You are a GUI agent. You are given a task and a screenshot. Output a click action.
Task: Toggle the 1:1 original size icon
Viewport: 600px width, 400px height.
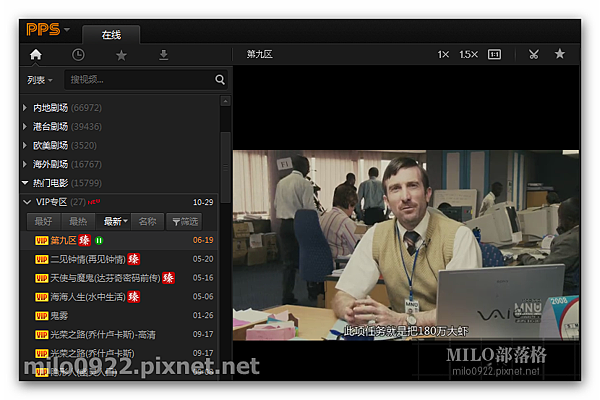tap(494, 55)
